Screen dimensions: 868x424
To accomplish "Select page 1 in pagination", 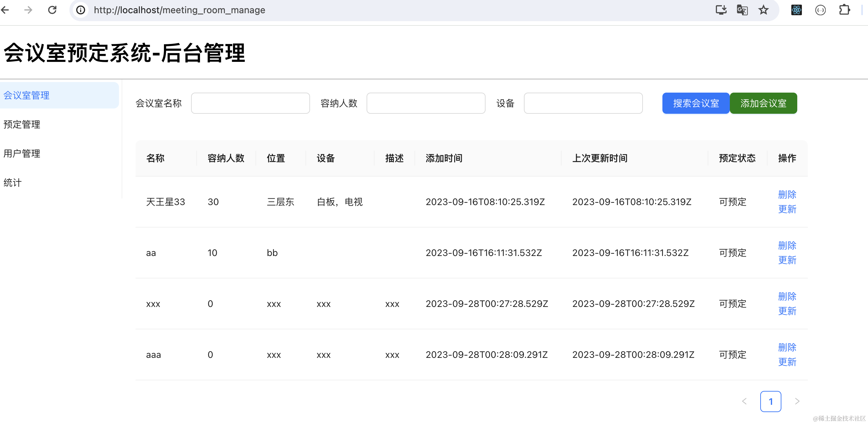I will [x=770, y=401].
